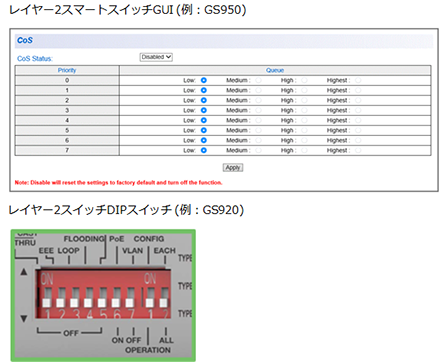
Task: Click the CoS section title
Action: tap(25, 40)
